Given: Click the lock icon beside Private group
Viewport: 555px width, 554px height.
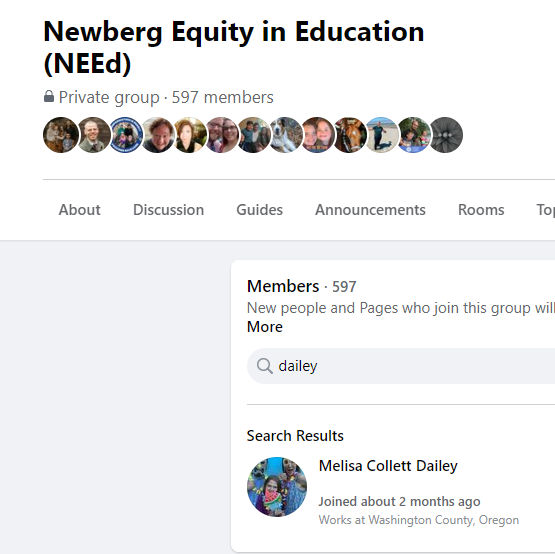Looking at the screenshot, I should click(49, 96).
